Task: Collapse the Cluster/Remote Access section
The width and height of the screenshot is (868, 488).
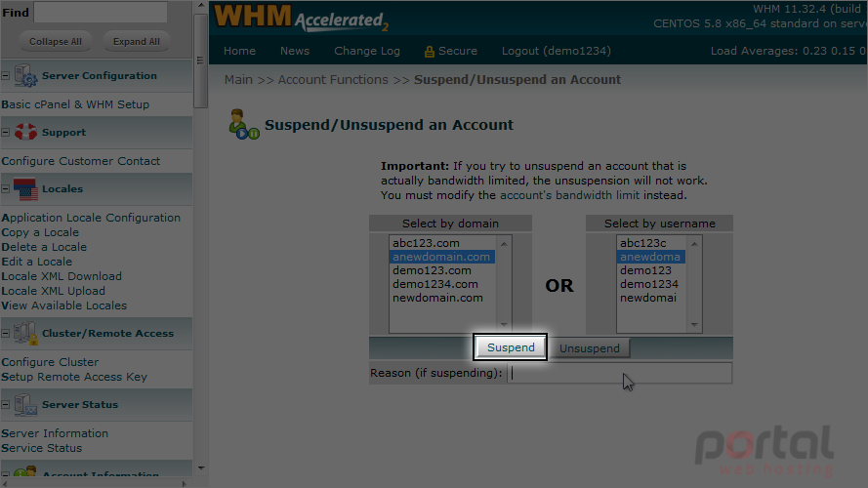Action: pos(6,333)
